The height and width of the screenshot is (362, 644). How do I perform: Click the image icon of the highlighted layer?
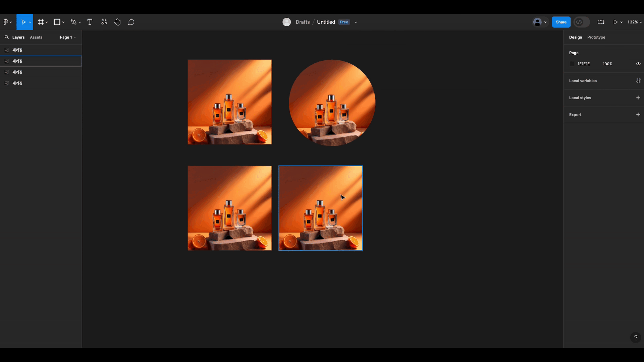[7, 61]
